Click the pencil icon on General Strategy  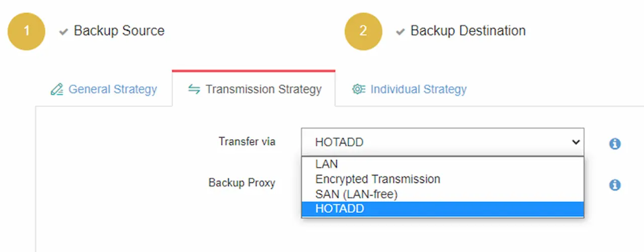click(57, 90)
